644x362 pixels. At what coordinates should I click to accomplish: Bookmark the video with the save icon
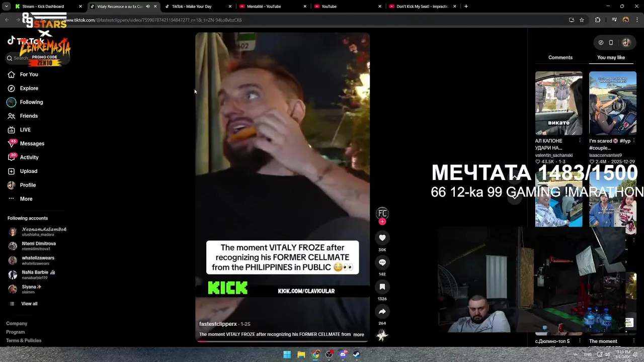pyautogui.click(x=382, y=287)
